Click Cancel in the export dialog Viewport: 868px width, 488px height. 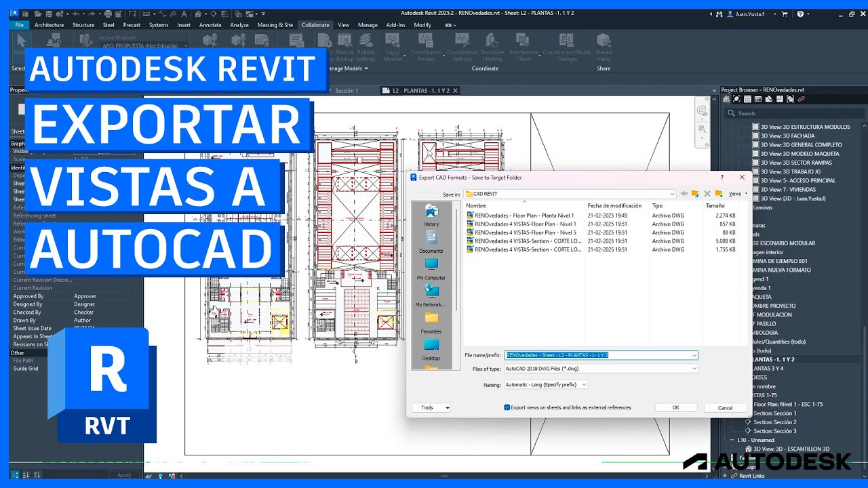click(x=725, y=407)
